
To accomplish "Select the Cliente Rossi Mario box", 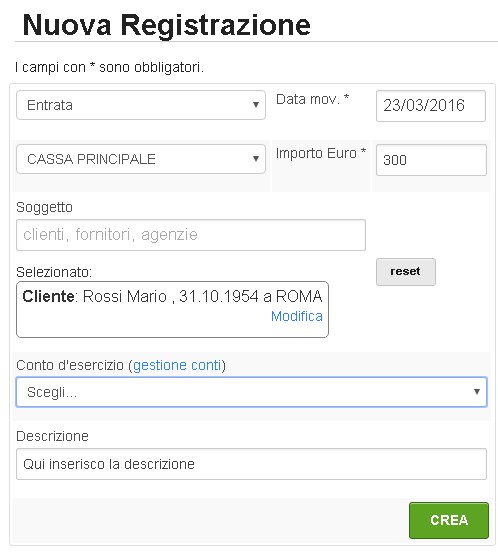I will point(172,310).
